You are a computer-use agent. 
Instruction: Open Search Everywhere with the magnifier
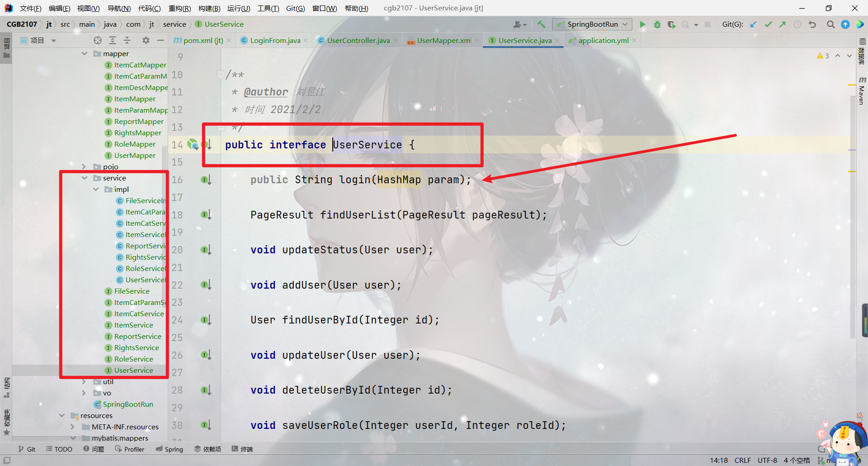tap(830, 24)
